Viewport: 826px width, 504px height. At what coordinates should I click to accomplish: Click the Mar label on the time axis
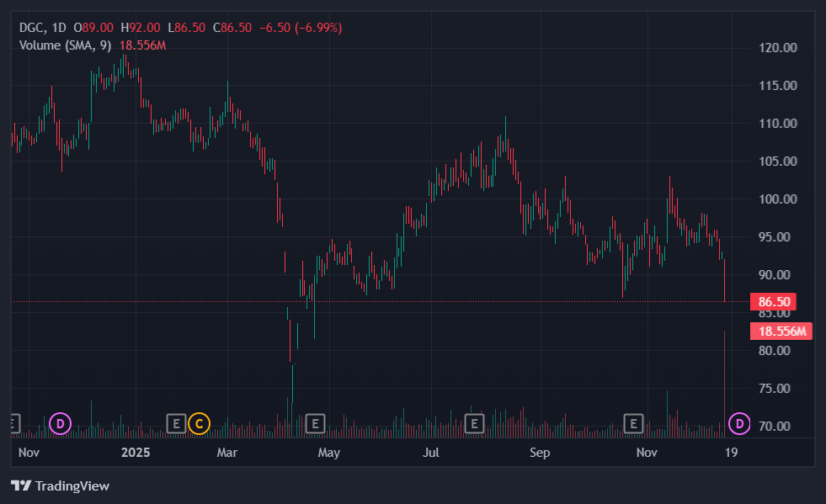click(227, 453)
